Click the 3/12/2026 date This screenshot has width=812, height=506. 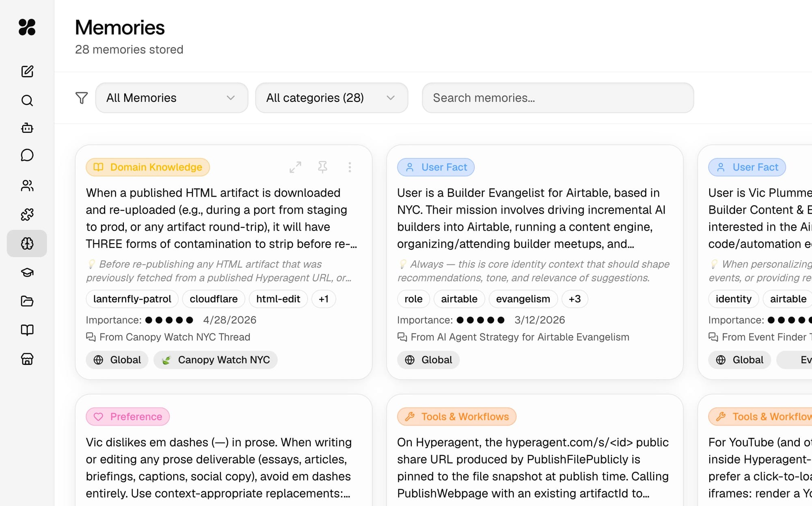tap(540, 320)
